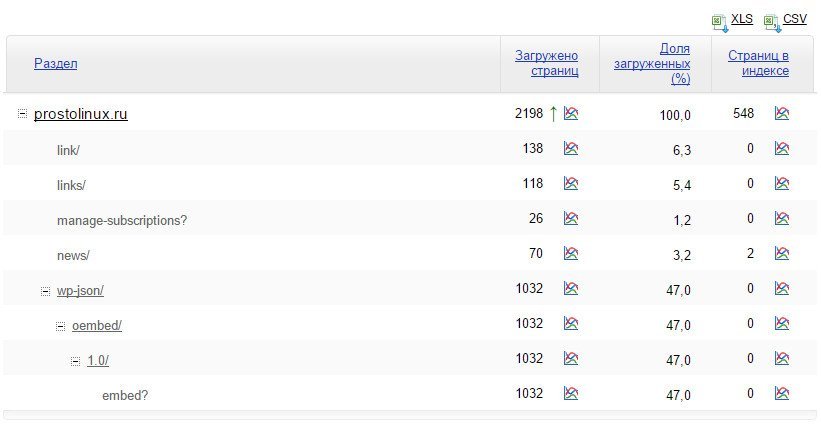Open indexed-pages chart for prostolinux.ru
The height and width of the screenshot is (428, 821).
(782, 113)
